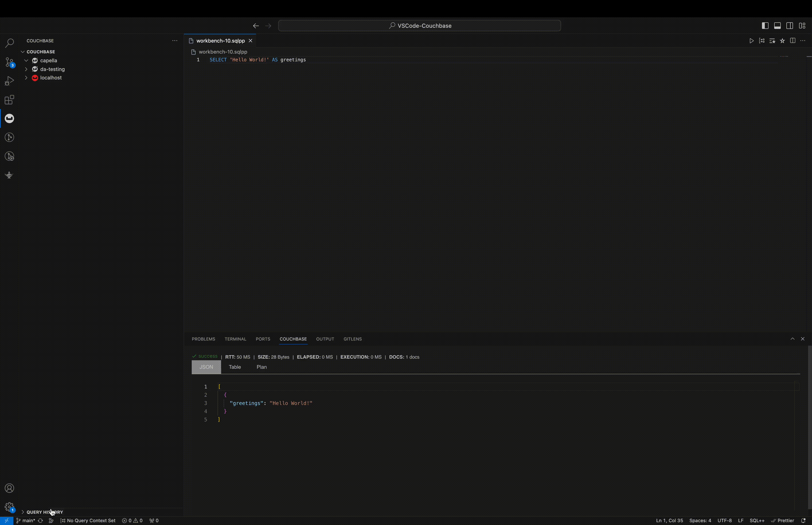This screenshot has height=525, width=812.
Task: Open Run and Debug view
Action: tap(10, 81)
